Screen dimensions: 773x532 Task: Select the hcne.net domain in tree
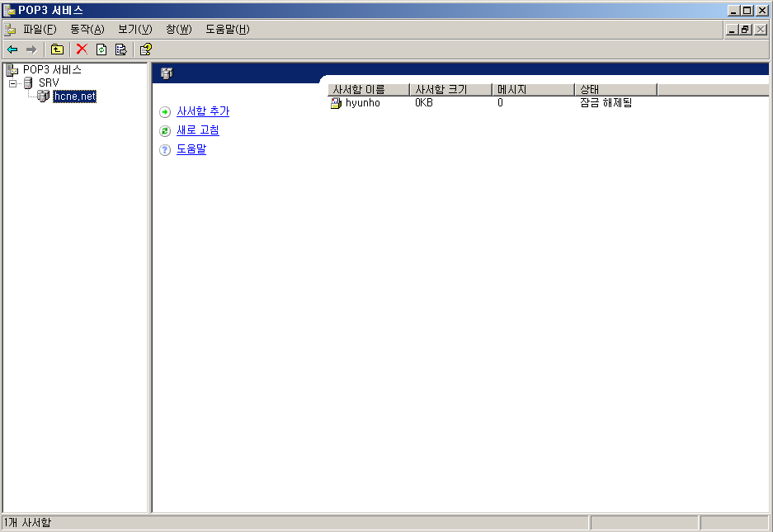(74, 97)
